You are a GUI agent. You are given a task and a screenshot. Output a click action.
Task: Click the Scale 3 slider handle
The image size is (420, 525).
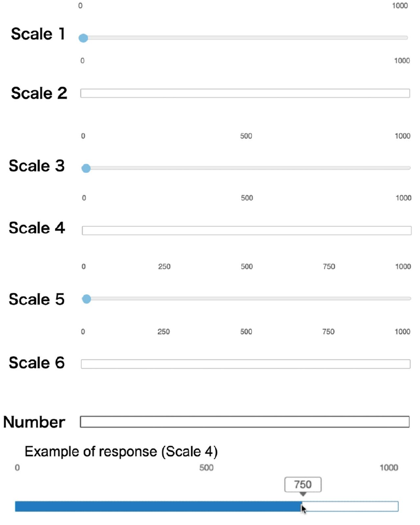click(86, 169)
